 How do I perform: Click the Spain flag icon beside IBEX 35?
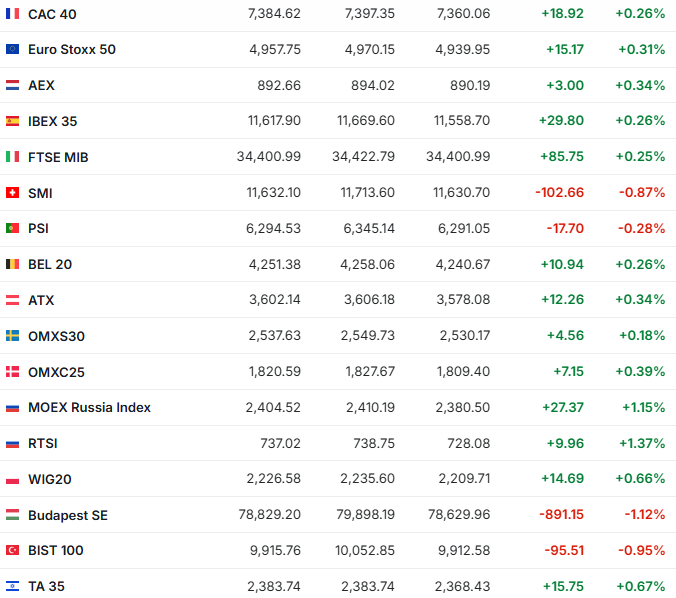pyautogui.click(x=12, y=121)
